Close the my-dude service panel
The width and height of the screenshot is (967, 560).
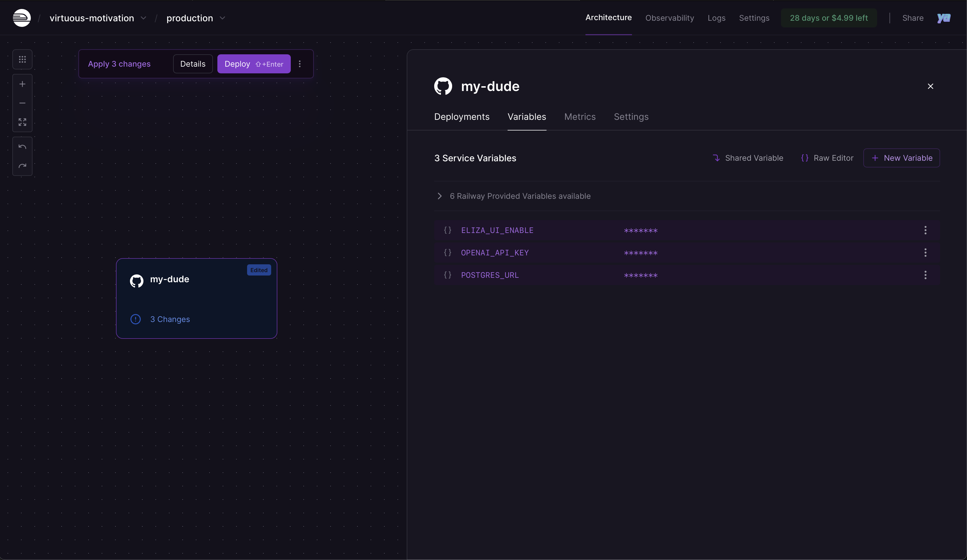[x=930, y=86]
